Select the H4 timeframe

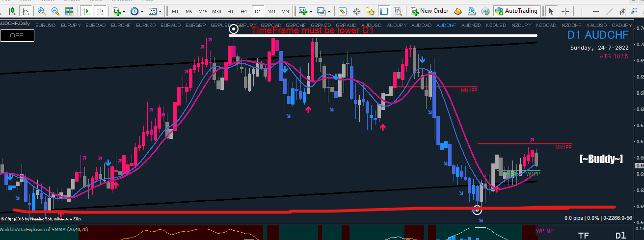(244, 11)
